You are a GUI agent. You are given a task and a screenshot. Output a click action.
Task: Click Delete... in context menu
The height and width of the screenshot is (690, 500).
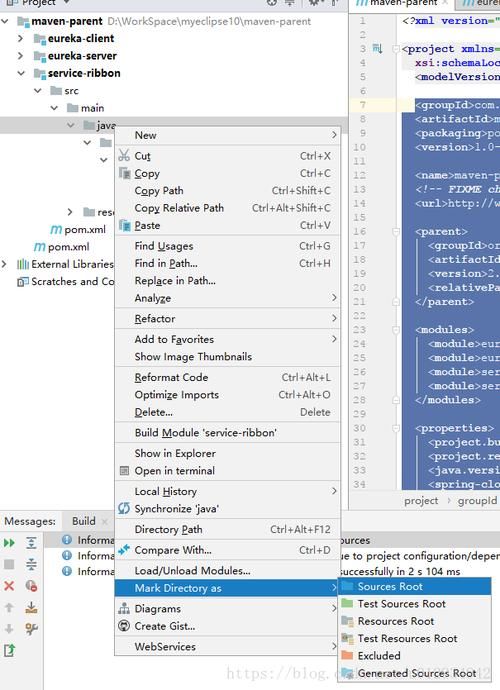pos(228,412)
